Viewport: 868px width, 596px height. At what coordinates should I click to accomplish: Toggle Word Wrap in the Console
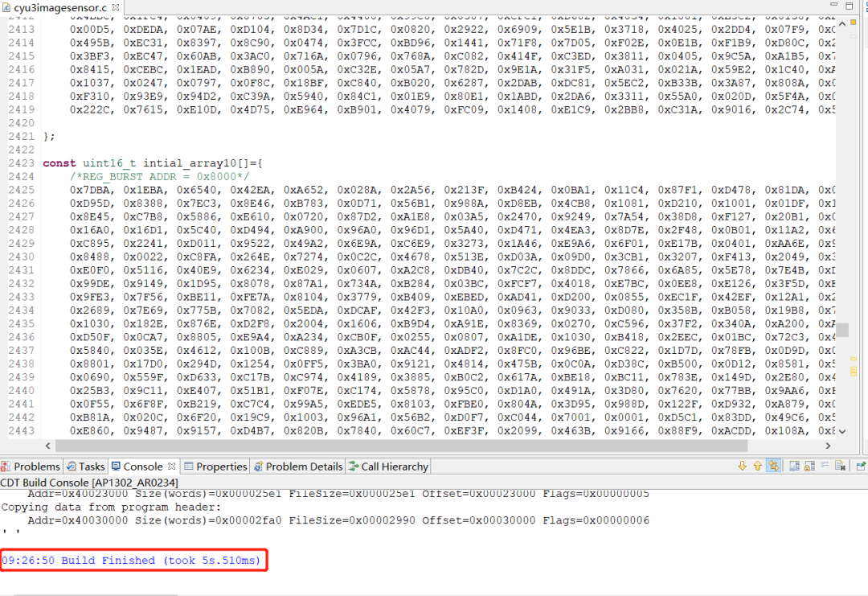click(825, 466)
